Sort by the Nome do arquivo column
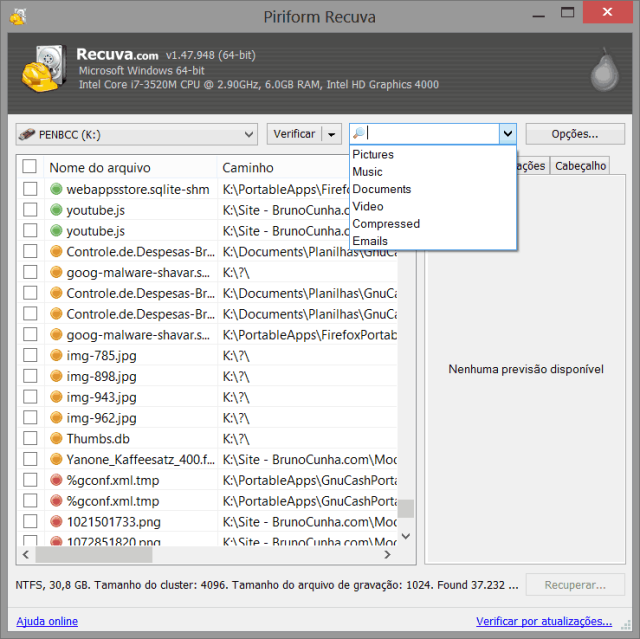640x639 pixels. [x=130, y=167]
